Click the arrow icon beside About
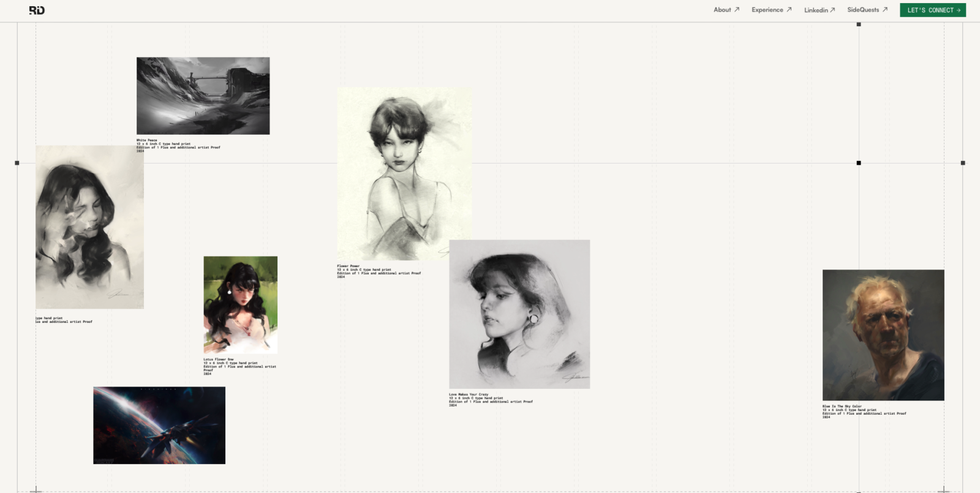Image resolution: width=980 pixels, height=493 pixels. tap(737, 10)
